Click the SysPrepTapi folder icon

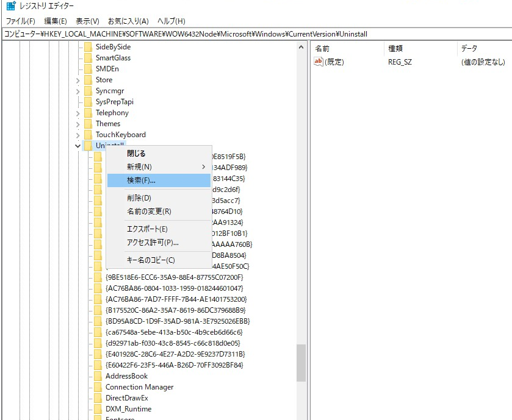point(88,102)
